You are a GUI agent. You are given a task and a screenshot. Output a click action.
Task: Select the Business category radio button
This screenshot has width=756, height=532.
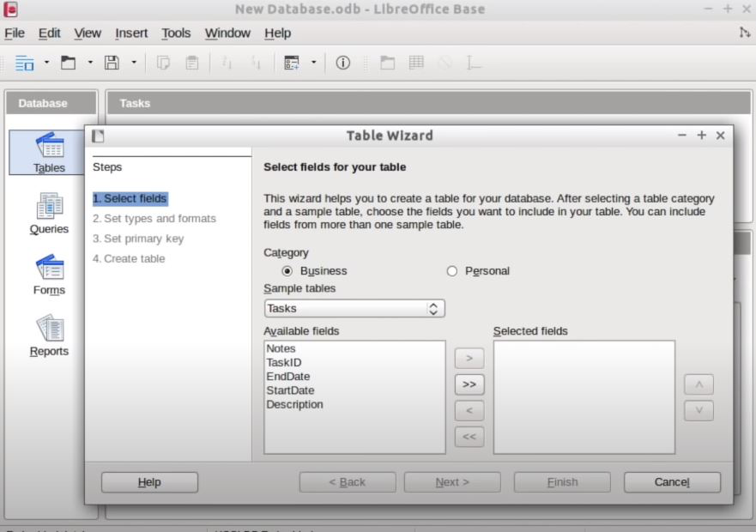[x=288, y=270]
